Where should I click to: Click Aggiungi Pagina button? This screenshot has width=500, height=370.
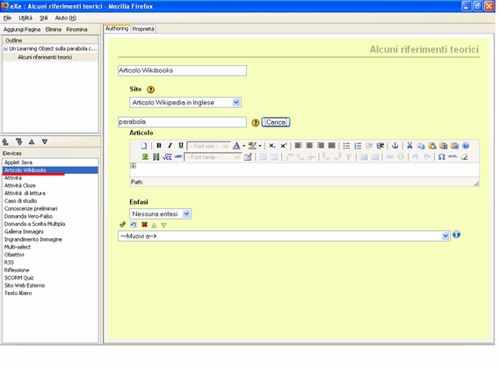tap(22, 29)
